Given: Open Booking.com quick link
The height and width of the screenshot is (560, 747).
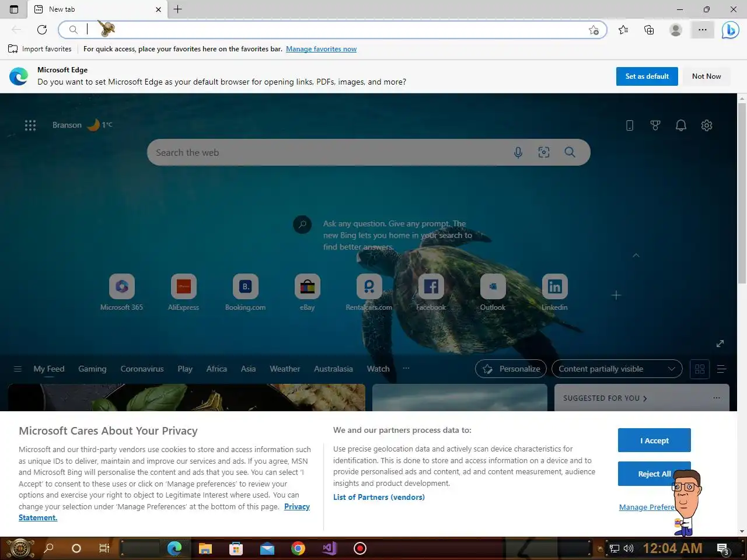Looking at the screenshot, I should tap(245, 292).
